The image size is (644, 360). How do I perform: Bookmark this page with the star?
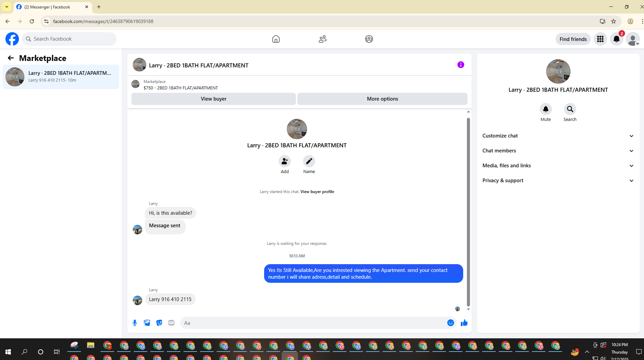click(x=614, y=21)
